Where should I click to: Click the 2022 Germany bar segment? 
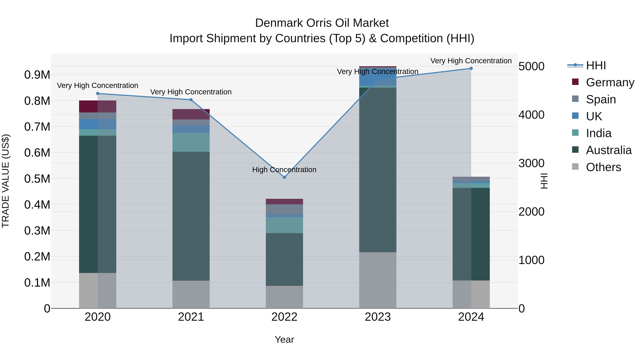[284, 202]
